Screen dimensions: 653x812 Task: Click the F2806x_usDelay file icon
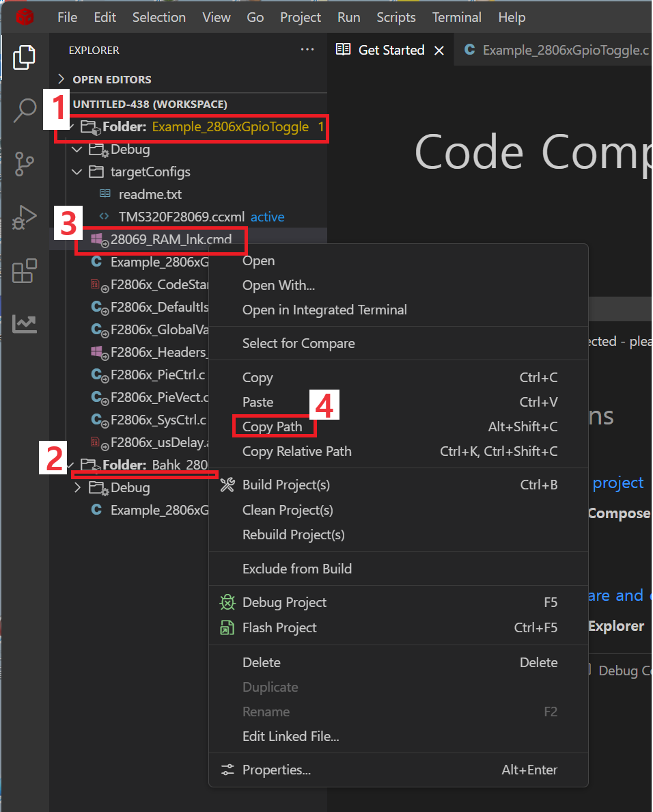(99, 443)
